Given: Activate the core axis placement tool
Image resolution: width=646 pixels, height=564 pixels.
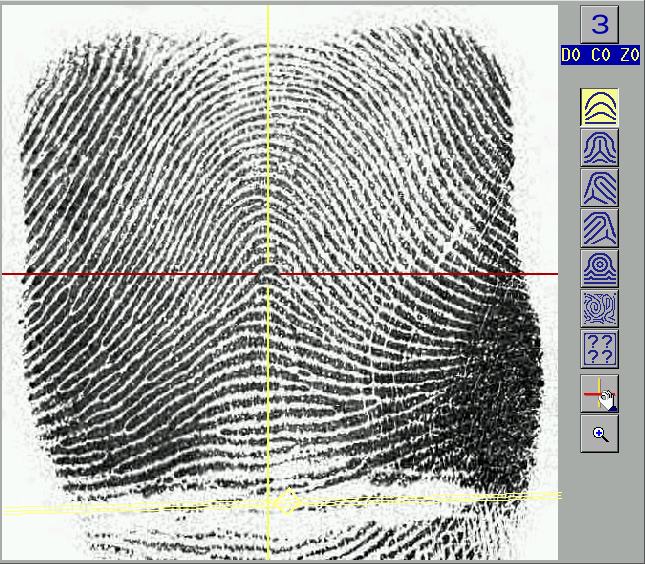Looking at the screenshot, I should pos(599,394).
